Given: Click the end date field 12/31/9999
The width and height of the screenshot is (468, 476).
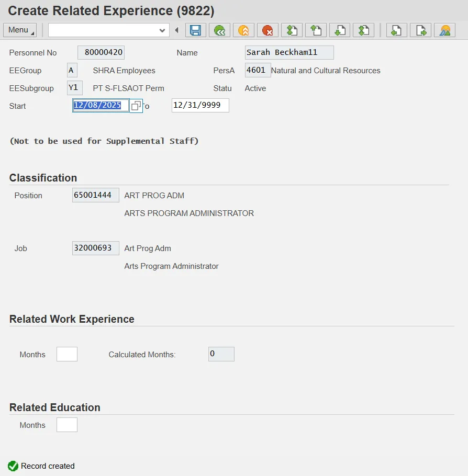Looking at the screenshot, I should [x=200, y=105].
